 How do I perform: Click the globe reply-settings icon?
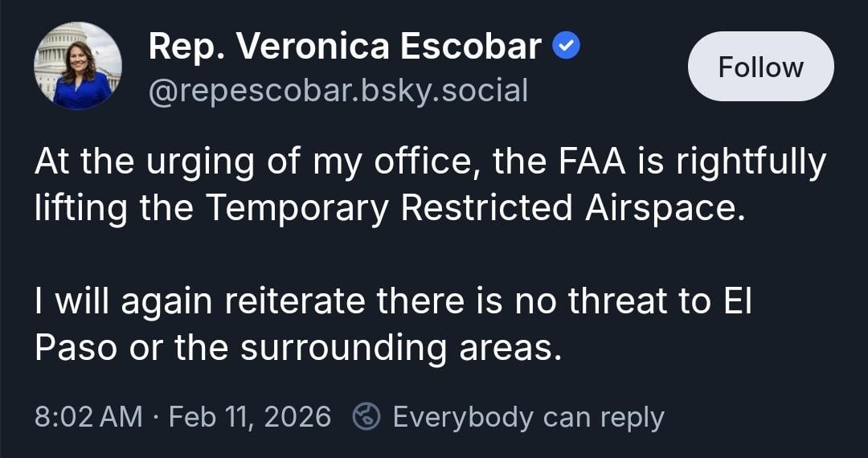click(x=366, y=416)
